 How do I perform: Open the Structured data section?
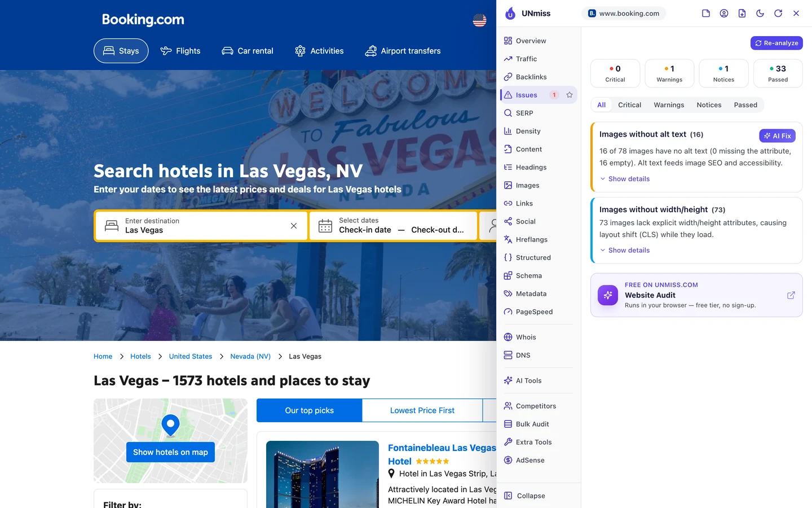[x=539, y=257]
